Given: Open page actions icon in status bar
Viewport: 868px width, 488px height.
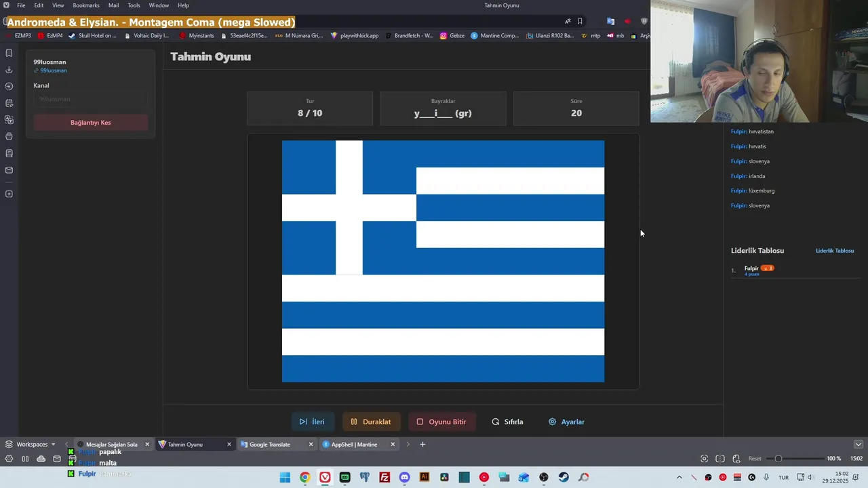Looking at the screenshot, I should pyautogui.click(x=736, y=459).
